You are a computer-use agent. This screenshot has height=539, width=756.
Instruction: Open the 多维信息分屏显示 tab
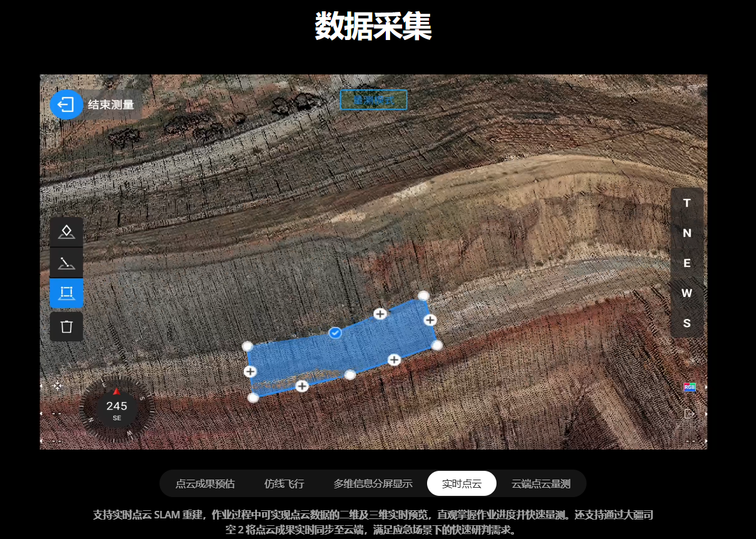coord(373,483)
